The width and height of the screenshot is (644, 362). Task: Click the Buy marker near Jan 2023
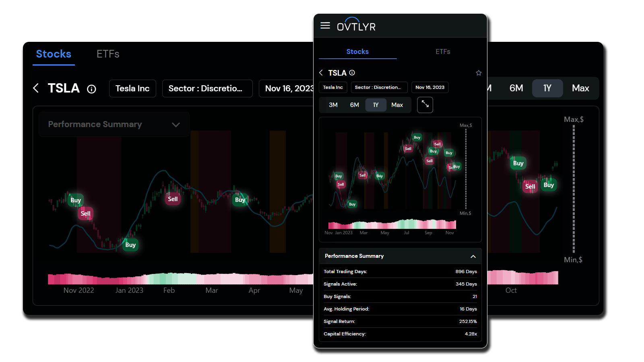[x=130, y=245]
